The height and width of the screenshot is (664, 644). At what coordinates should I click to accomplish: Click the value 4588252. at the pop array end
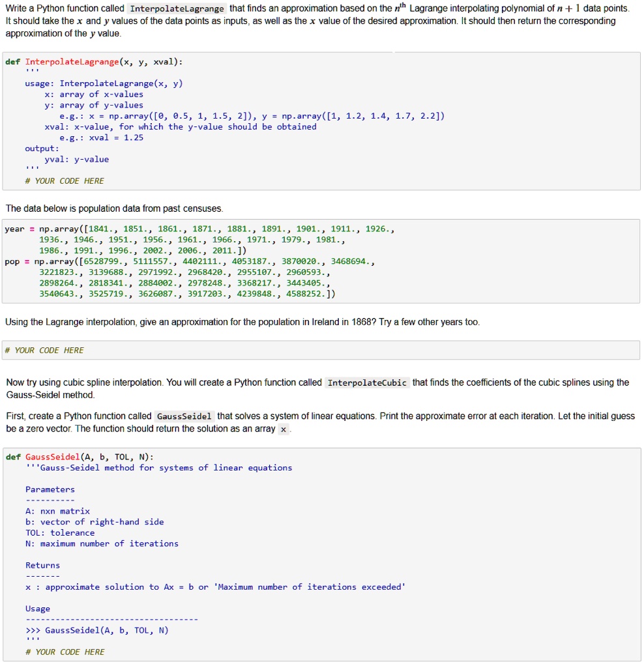tap(305, 294)
